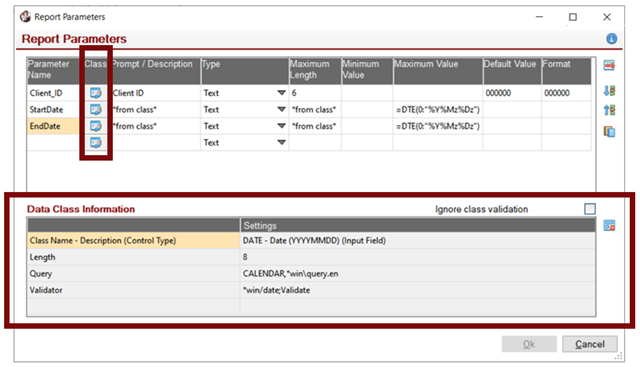
Task: Open class picker for EndDate row
Action: (96, 126)
